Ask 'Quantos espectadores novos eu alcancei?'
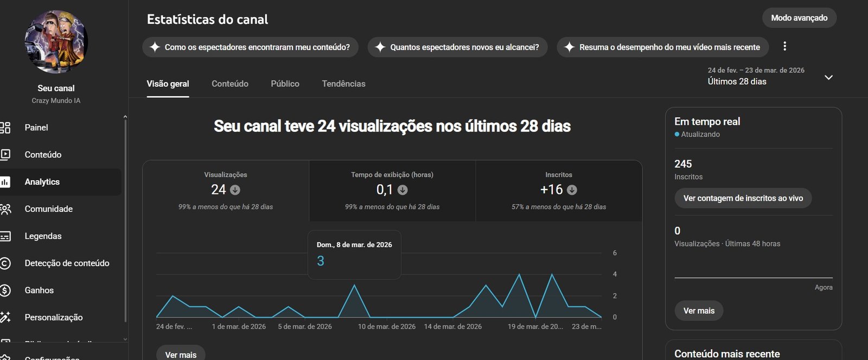The image size is (868, 360). click(457, 47)
